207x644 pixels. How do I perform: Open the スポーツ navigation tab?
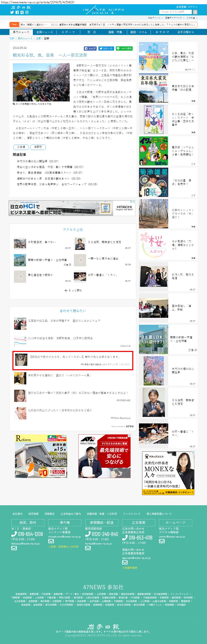coord(68,32)
